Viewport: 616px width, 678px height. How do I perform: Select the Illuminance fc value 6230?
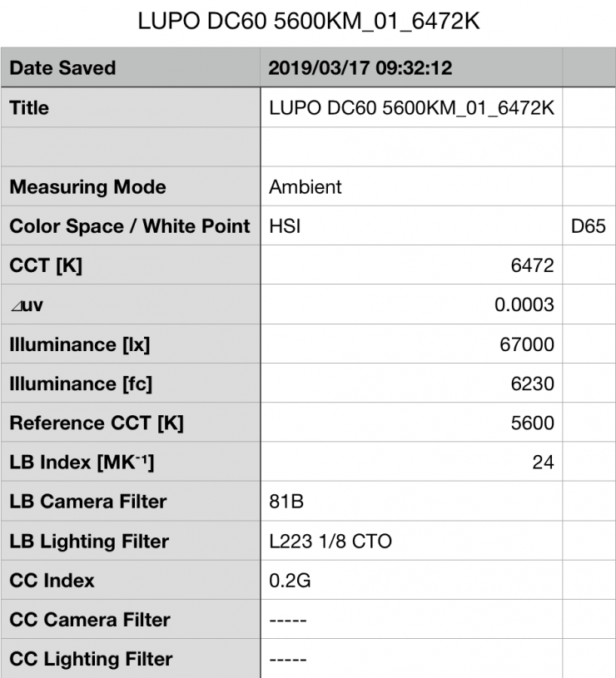[534, 384]
